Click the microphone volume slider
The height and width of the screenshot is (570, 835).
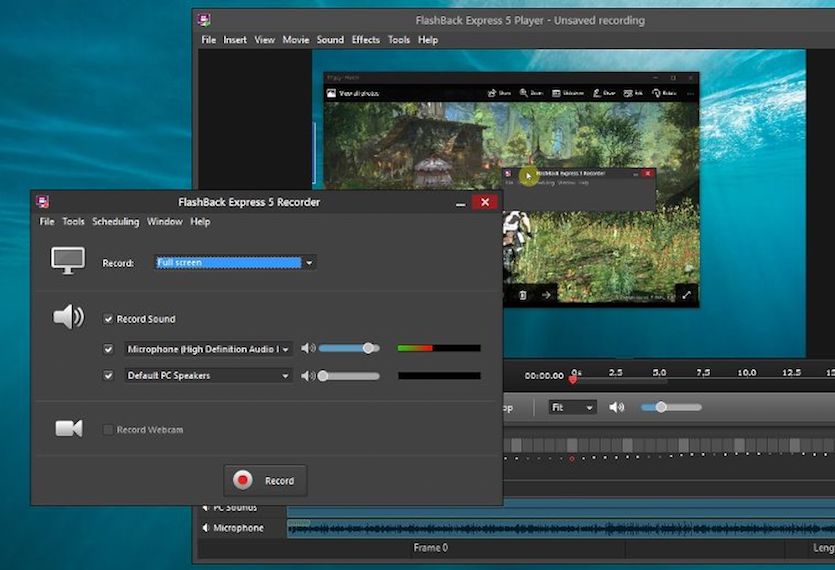click(349, 348)
